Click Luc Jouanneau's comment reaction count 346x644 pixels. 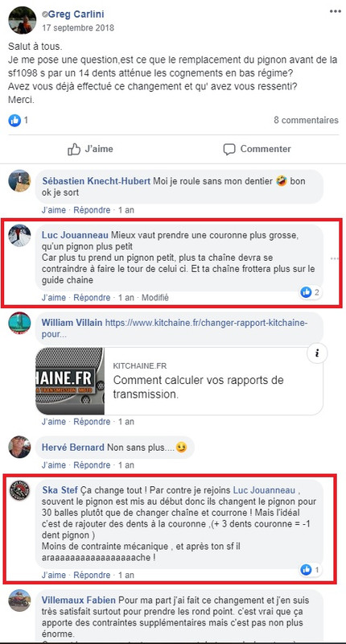(311, 292)
